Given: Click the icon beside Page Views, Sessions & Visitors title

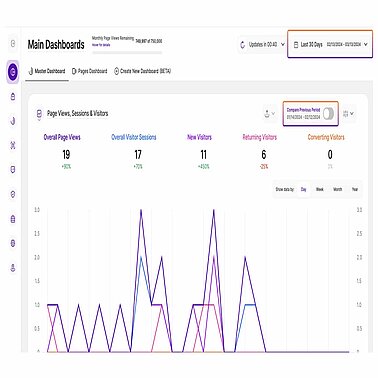Looking at the screenshot, I should tap(39, 114).
